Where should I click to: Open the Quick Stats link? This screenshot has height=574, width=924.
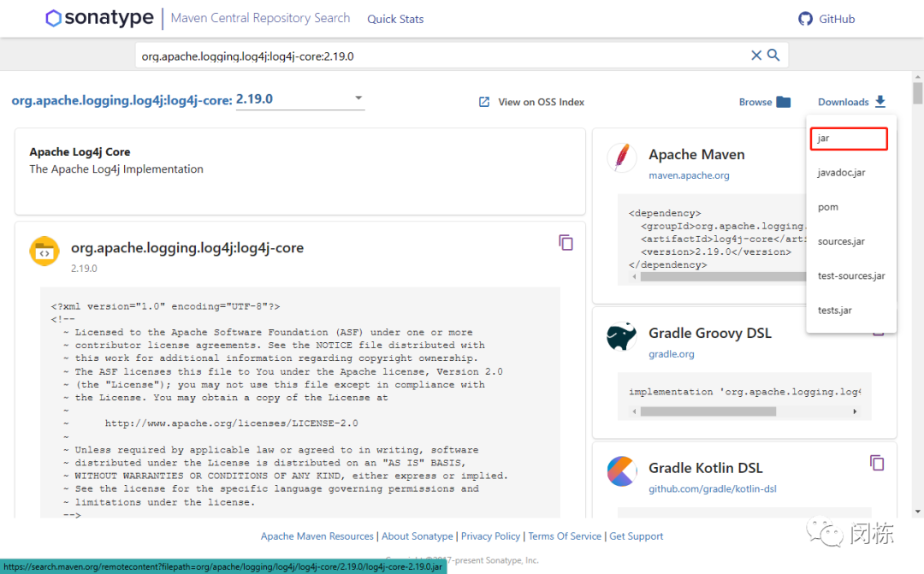pyautogui.click(x=395, y=19)
